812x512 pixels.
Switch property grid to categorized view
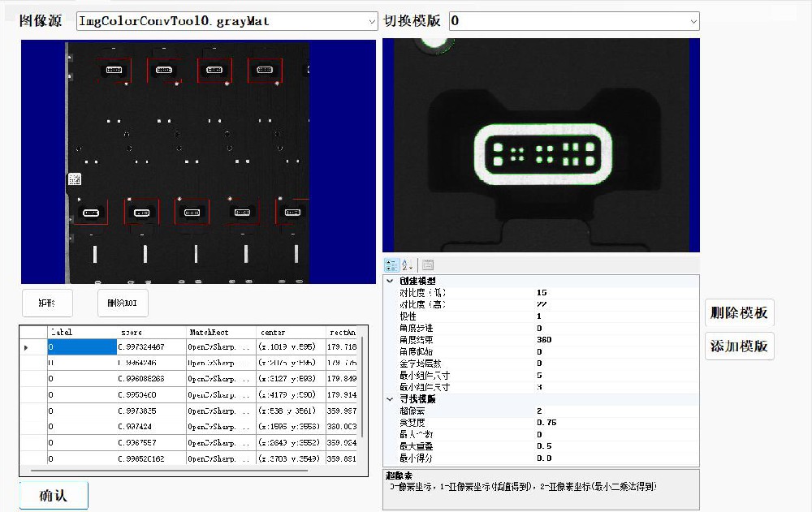(x=391, y=265)
